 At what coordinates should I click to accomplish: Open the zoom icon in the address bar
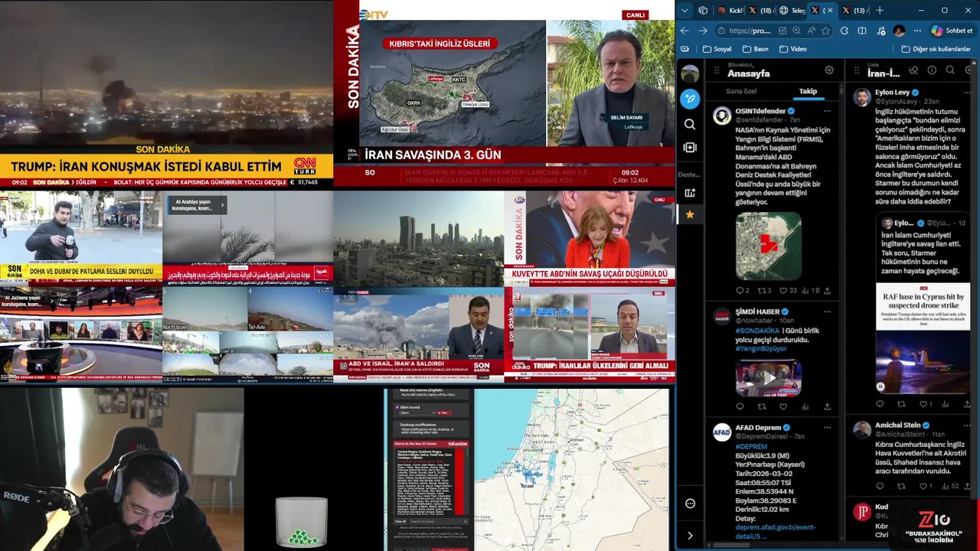(796, 31)
